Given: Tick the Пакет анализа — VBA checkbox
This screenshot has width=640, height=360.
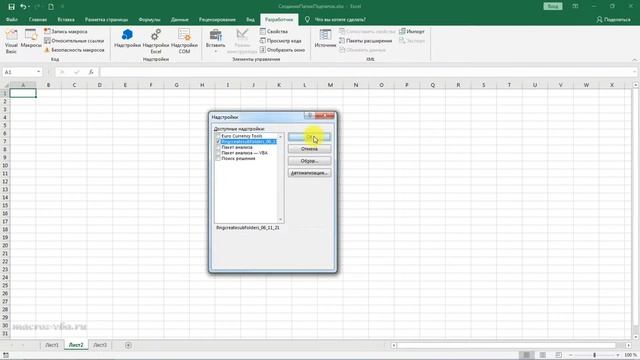Looking at the screenshot, I should 218,153.
